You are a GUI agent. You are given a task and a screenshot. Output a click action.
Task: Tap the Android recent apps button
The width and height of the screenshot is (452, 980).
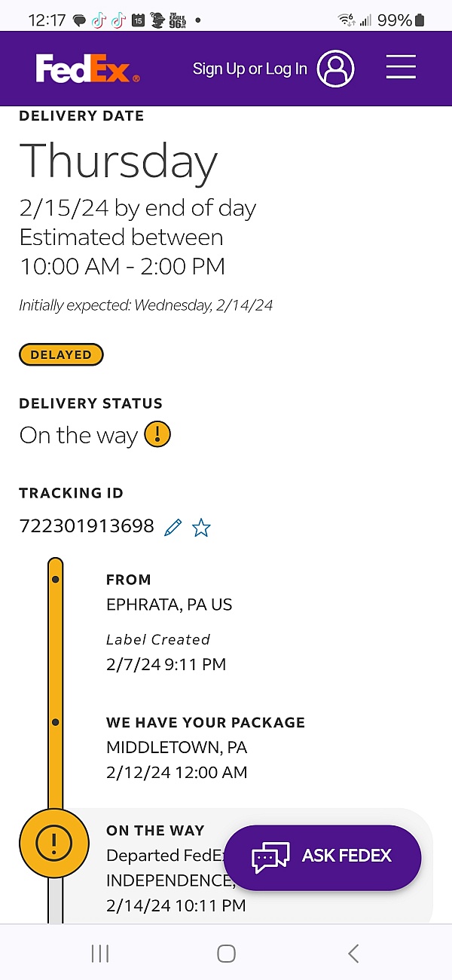[x=99, y=954]
